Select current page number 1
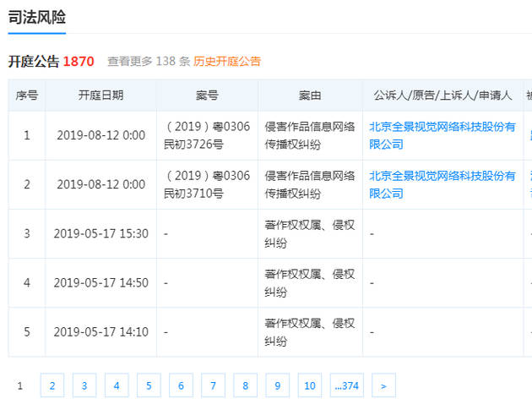Image resolution: width=532 pixels, height=399 pixels. coord(20,385)
